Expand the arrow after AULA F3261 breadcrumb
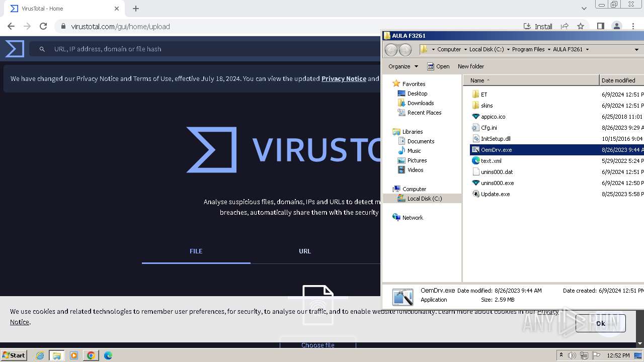Image resolution: width=644 pixels, height=362 pixels. point(587,49)
